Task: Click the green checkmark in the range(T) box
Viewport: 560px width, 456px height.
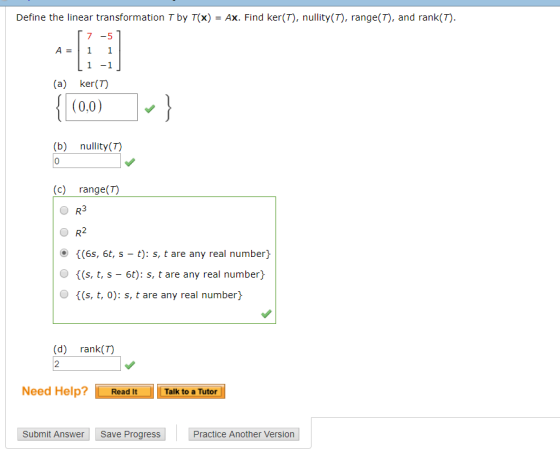Action: (266, 314)
